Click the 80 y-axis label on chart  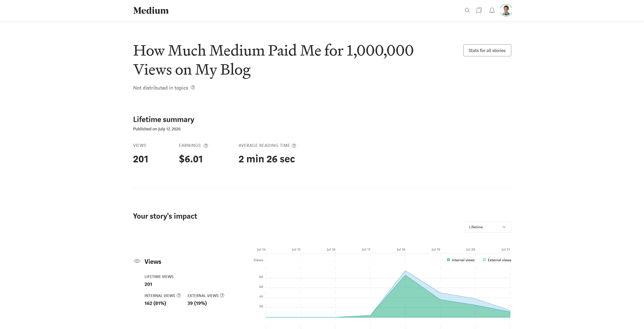[261, 277]
